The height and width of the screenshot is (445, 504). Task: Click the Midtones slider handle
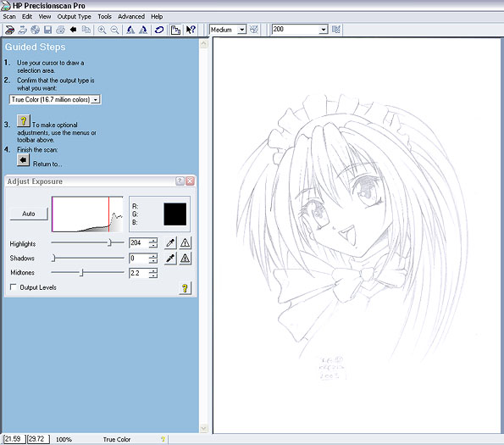click(81, 273)
